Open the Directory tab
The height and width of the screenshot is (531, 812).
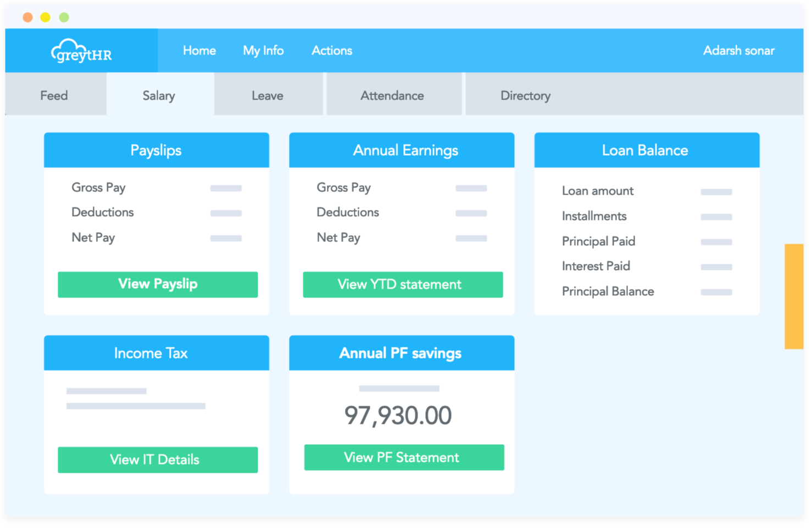click(x=525, y=95)
